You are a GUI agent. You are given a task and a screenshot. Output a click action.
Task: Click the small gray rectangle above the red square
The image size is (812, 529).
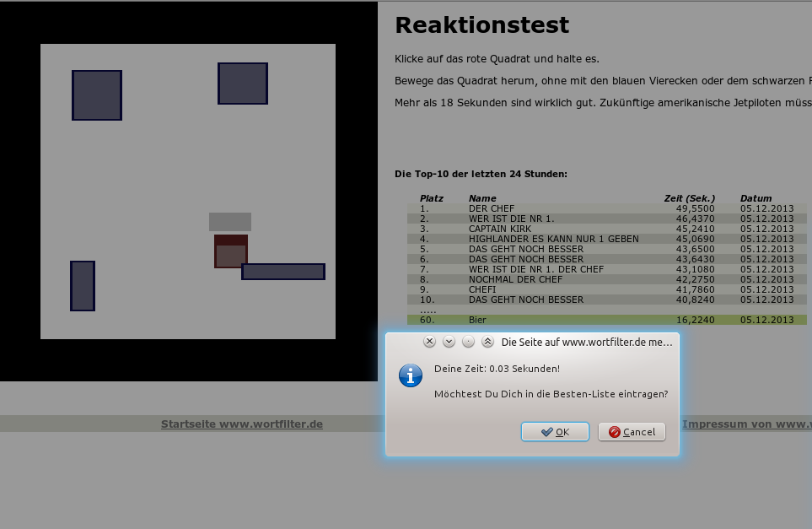click(x=230, y=222)
